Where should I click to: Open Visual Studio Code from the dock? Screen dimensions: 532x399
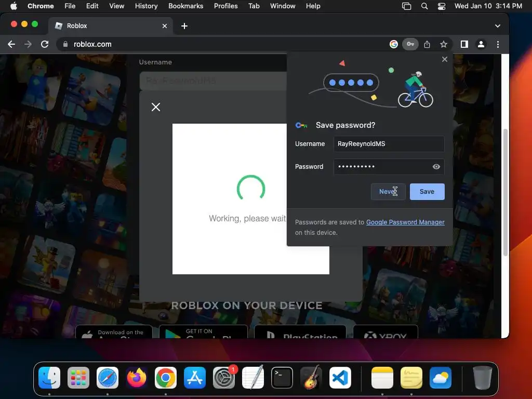coord(340,378)
